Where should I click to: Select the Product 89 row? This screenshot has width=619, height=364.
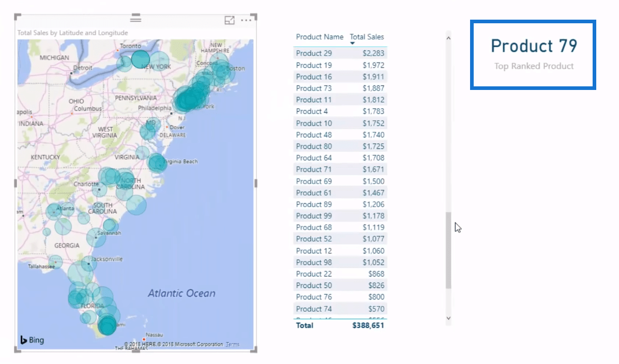[340, 204]
